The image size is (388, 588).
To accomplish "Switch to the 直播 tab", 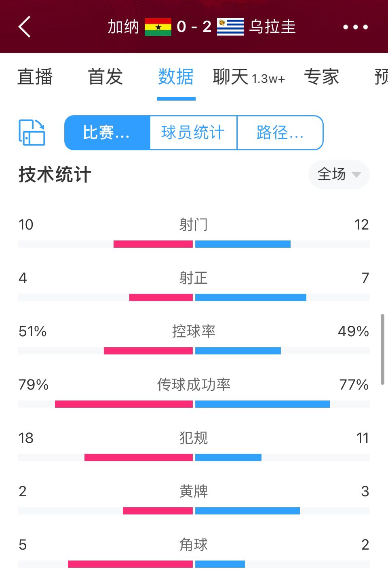I will pyautogui.click(x=35, y=77).
